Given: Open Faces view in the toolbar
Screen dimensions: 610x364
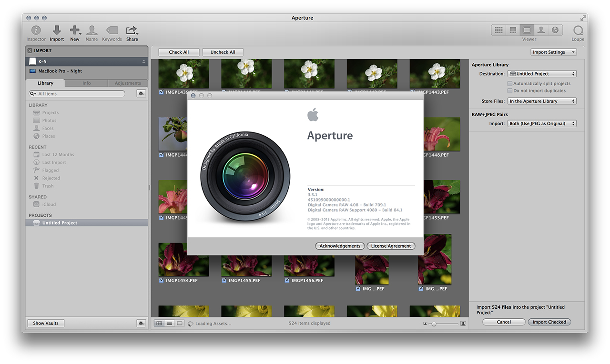Looking at the screenshot, I should click(541, 30).
